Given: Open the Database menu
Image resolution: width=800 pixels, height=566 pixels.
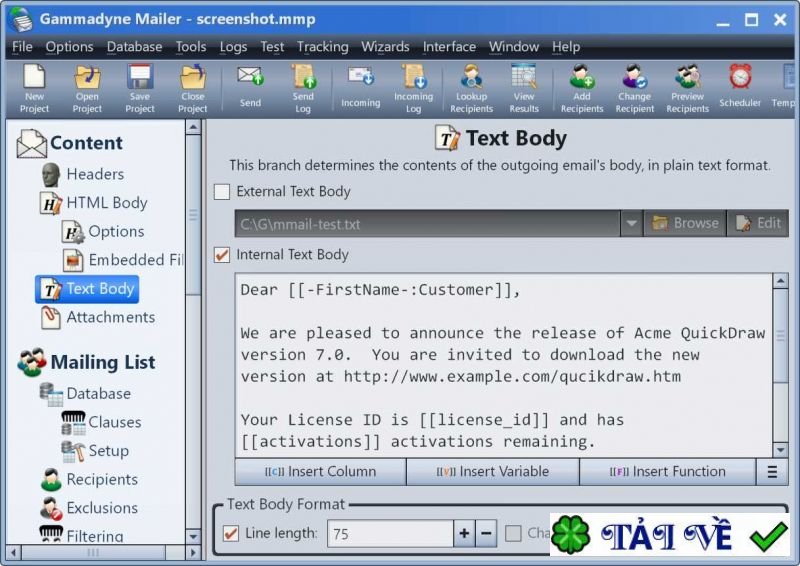Looking at the screenshot, I should click(134, 47).
